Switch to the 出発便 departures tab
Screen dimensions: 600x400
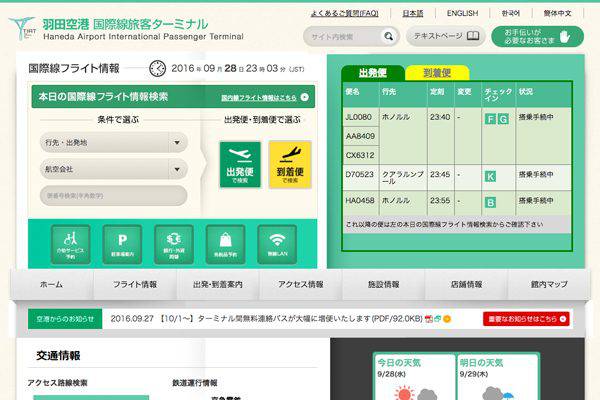372,73
